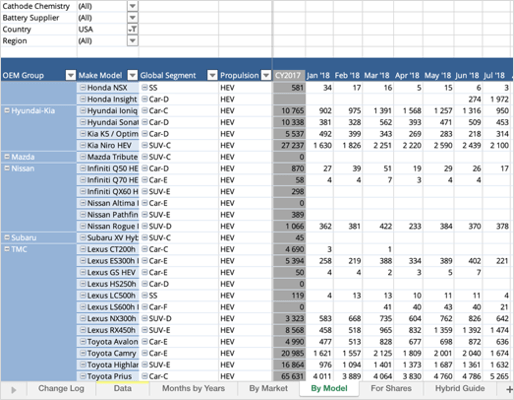This screenshot has width=514, height=400.
Task: Open the Region filter dropdown
Action: (132, 41)
